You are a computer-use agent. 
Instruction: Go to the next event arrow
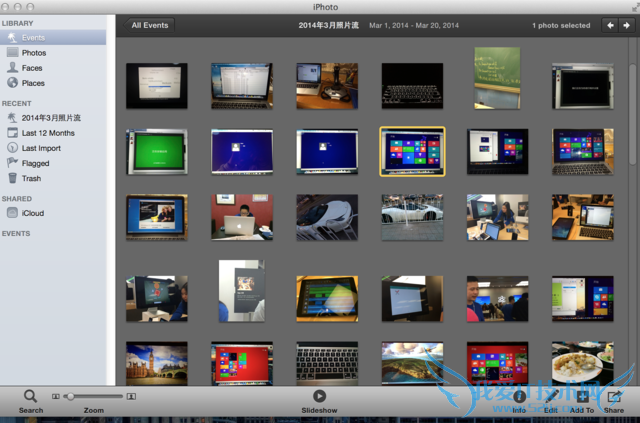[626, 25]
